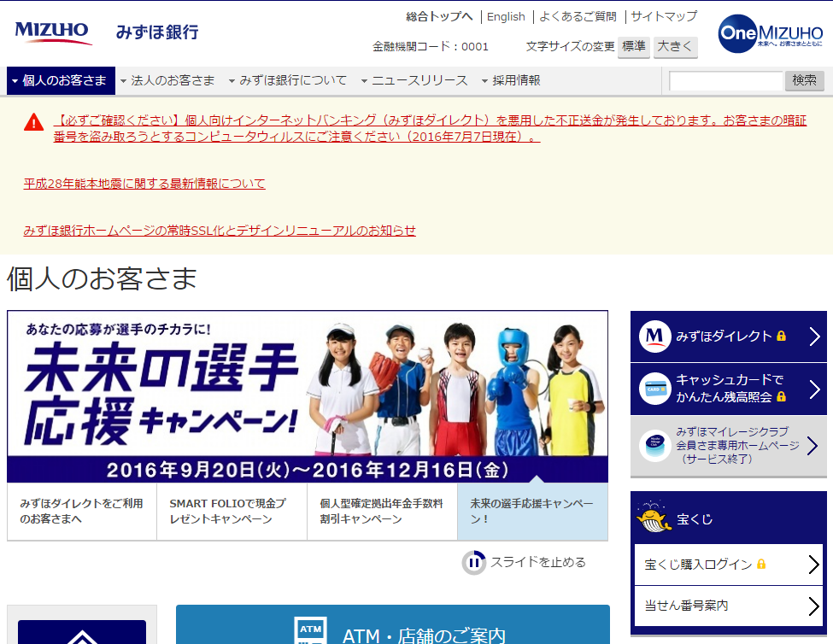The image size is (833, 644).
Task: Click the arrow on 宝くじ購入ログイン row
Action: (813, 565)
